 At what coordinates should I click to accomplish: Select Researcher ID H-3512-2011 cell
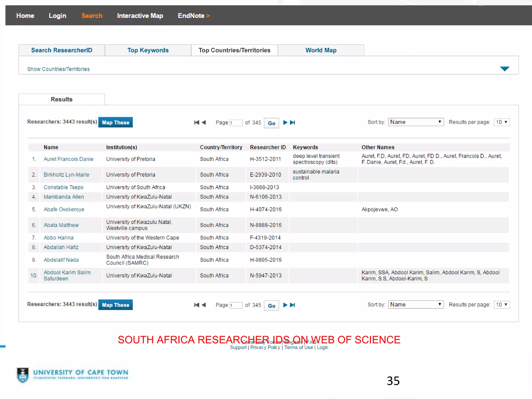point(265,159)
